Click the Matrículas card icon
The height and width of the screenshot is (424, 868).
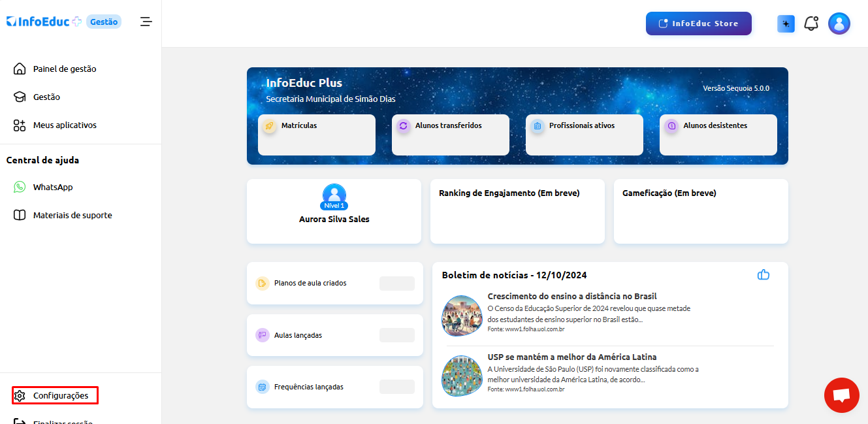(x=269, y=126)
